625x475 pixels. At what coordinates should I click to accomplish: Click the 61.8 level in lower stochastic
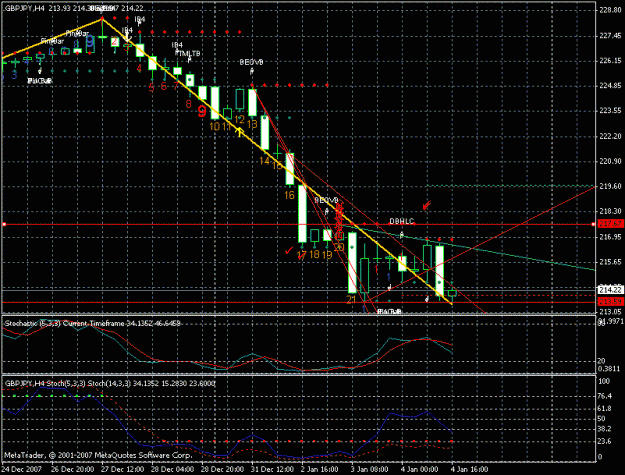(x=605, y=408)
